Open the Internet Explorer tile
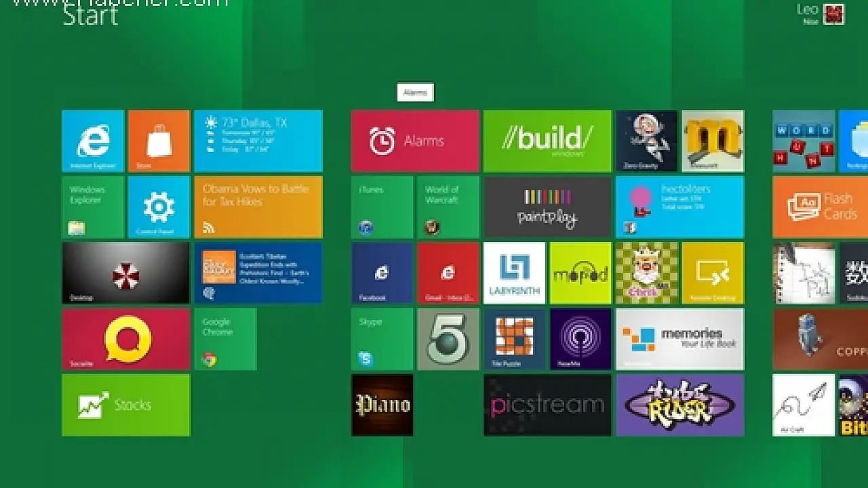The image size is (868, 488). pyautogui.click(x=93, y=141)
